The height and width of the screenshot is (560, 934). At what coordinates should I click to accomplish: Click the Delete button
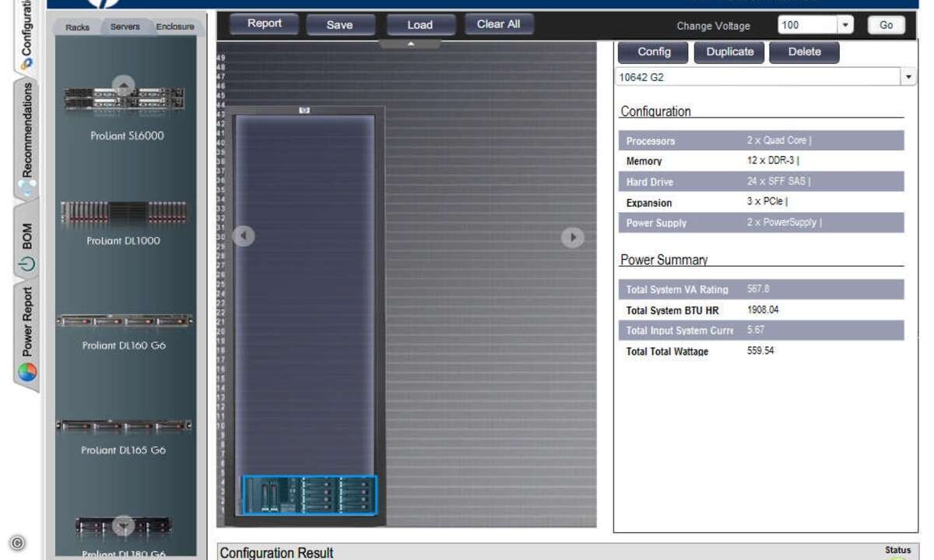(x=804, y=52)
